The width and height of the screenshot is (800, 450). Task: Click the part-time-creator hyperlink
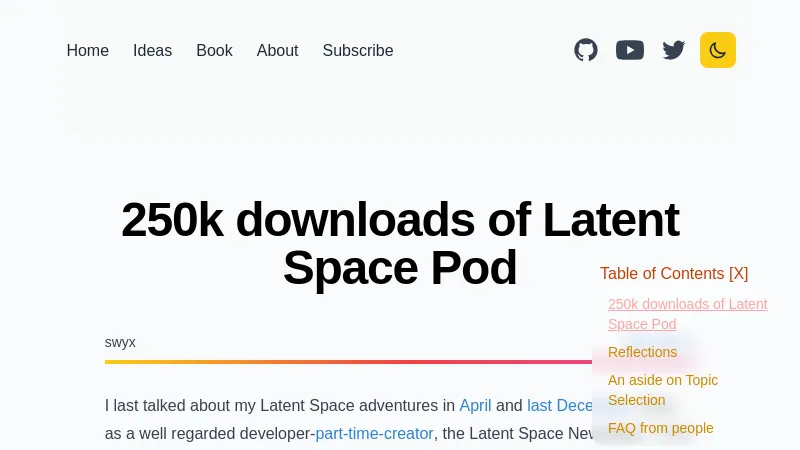pyautogui.click(x=374, y=433)
